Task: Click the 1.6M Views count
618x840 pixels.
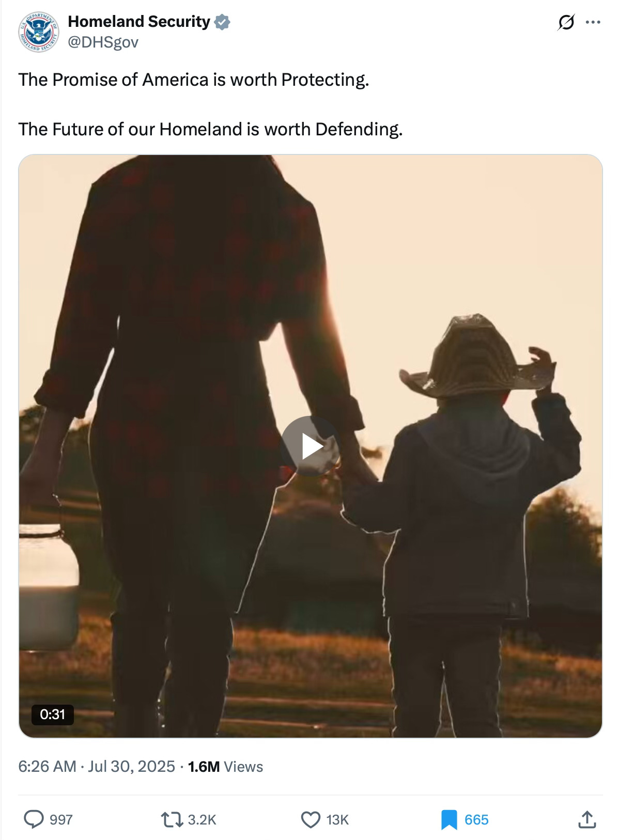Action: coord(226,766)
